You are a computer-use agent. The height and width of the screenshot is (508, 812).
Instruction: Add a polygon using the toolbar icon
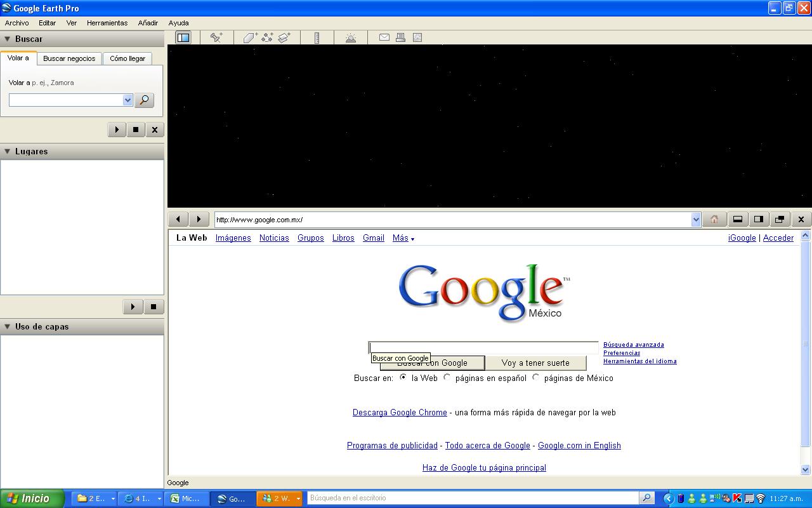[x=251, y=37]
